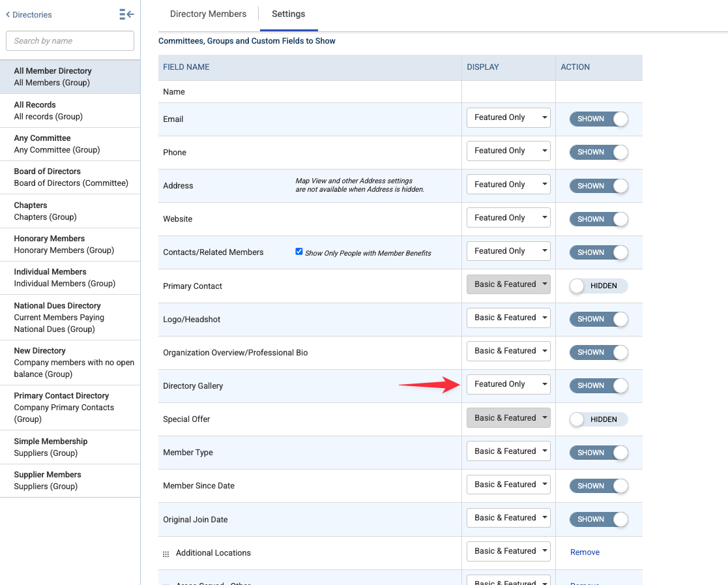Open the Logo/Headshot display dropdown

pyautogui.click(x=508, y=318)
